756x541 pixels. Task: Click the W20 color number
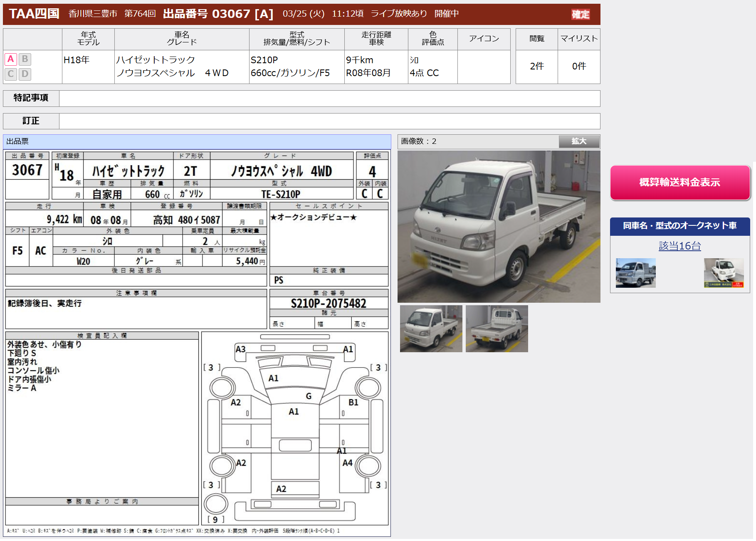[83, 261]
